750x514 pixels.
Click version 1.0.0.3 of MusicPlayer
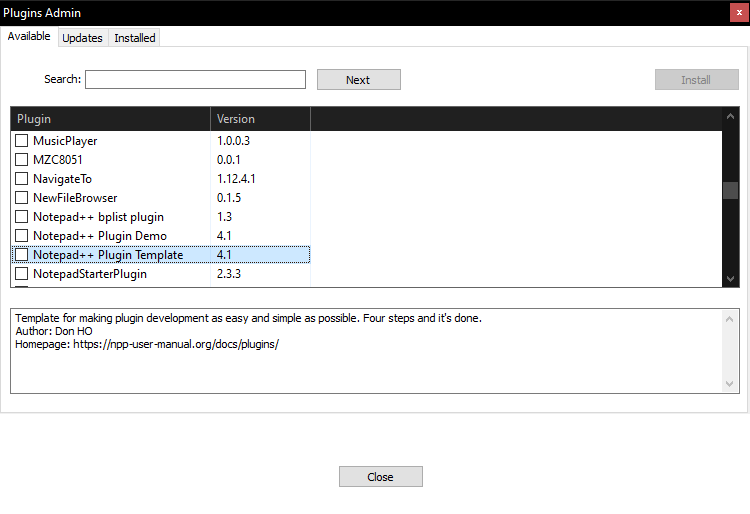click(233, 141)
